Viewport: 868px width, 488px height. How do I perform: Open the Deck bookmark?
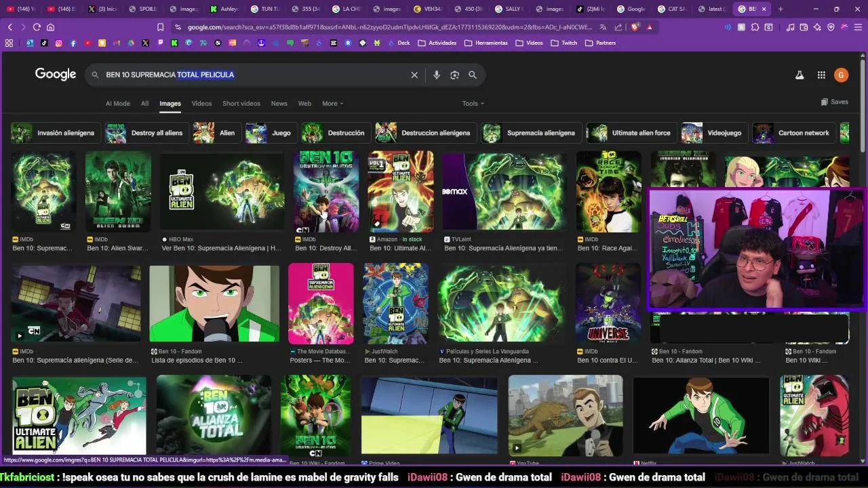(399, 43)
